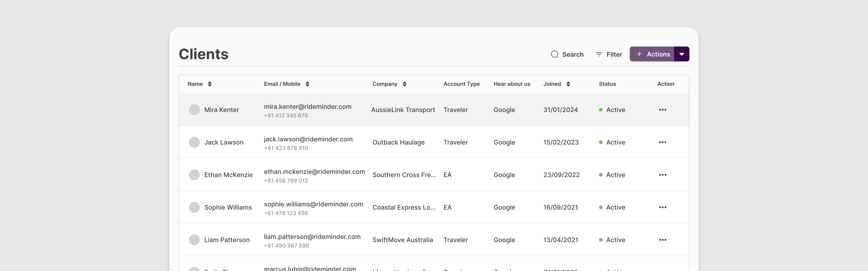Expand the Actions dropdown arrow
The image size is (868, 271).
(x=681, y=54)
